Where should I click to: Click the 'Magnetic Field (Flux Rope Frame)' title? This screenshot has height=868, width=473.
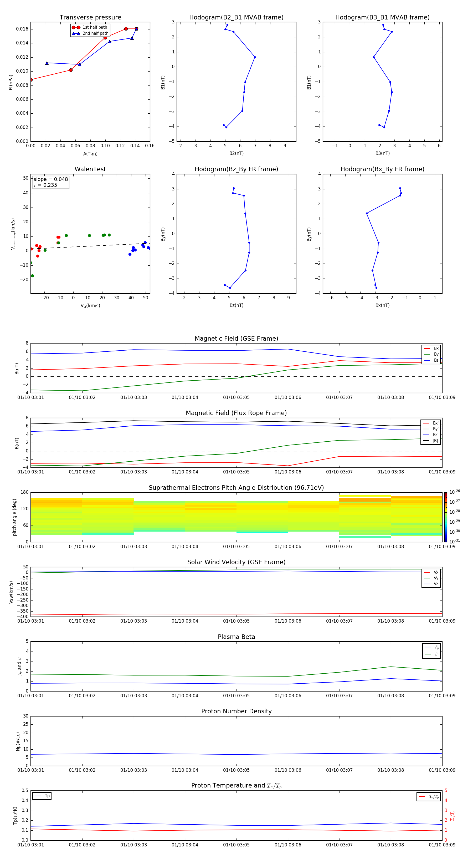click(236, 413)
